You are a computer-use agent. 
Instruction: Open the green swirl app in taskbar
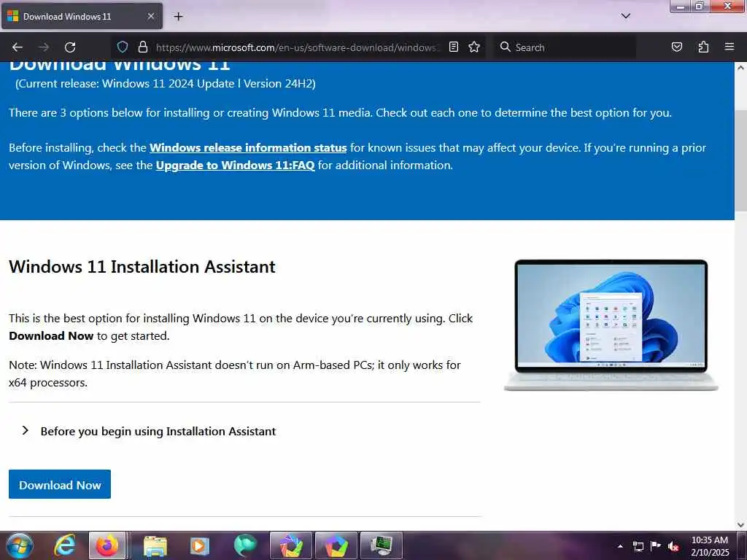[245, 545]
